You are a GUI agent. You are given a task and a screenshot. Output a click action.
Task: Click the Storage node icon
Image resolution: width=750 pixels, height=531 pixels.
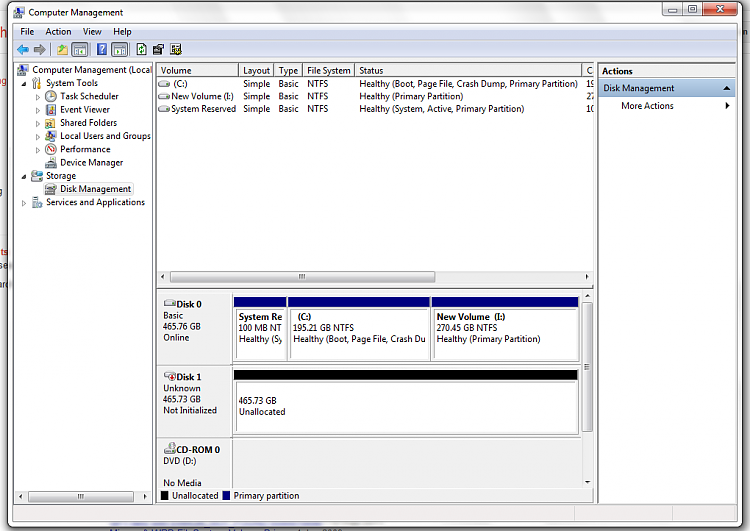[x=37, y=176]
